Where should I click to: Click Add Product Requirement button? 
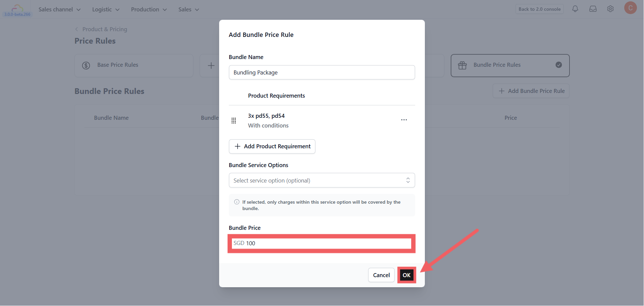click(272, 147)
